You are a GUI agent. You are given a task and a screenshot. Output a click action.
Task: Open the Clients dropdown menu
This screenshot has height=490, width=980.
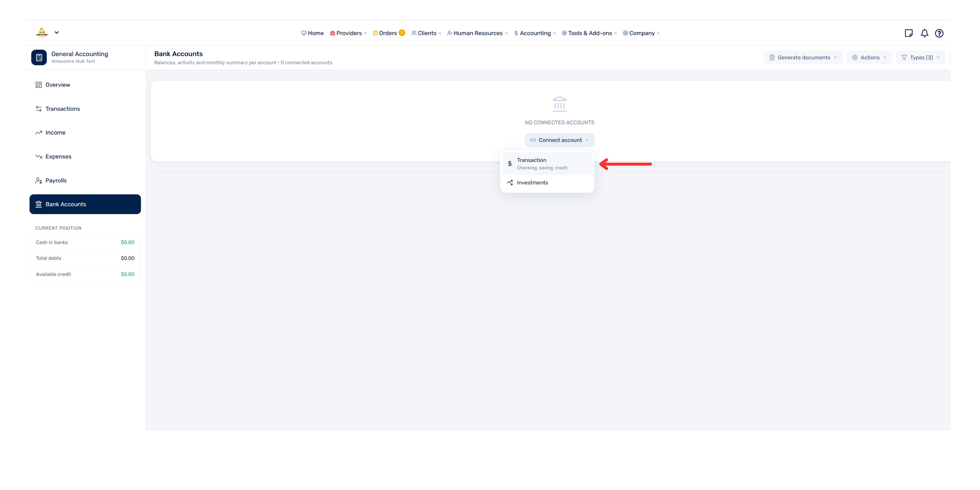click(x=426, y=33)
